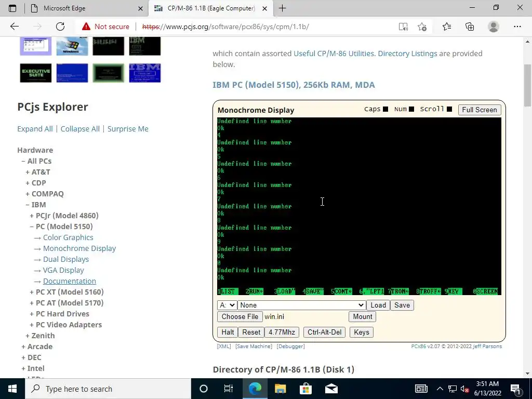Open Task View on the taskbar
The width and height of the screenshot is (532, 399).
pos(229,389)
